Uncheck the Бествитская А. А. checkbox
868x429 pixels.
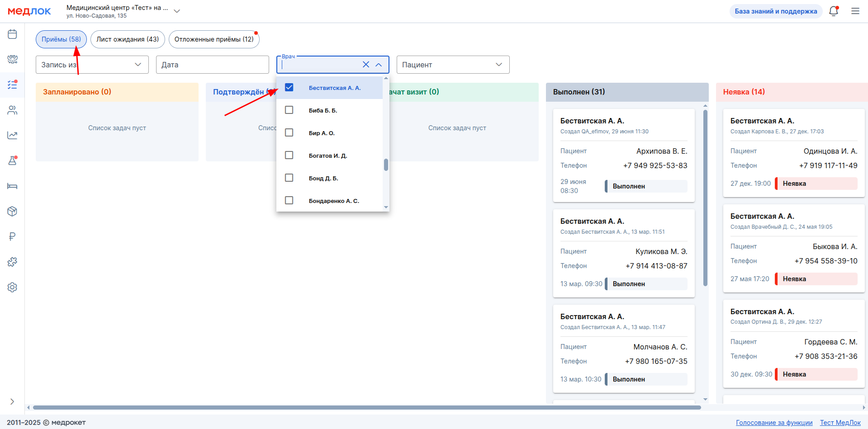(x=289, y=87)
